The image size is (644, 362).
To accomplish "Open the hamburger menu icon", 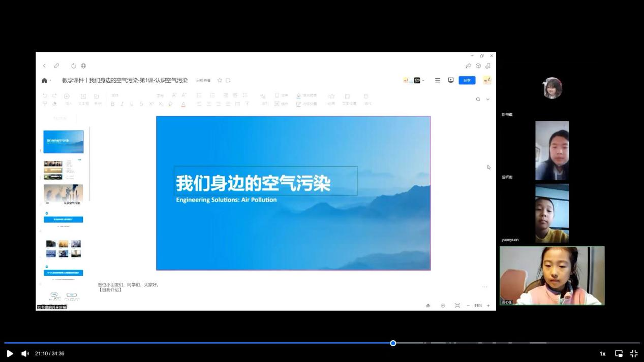I will pos(437,80).
